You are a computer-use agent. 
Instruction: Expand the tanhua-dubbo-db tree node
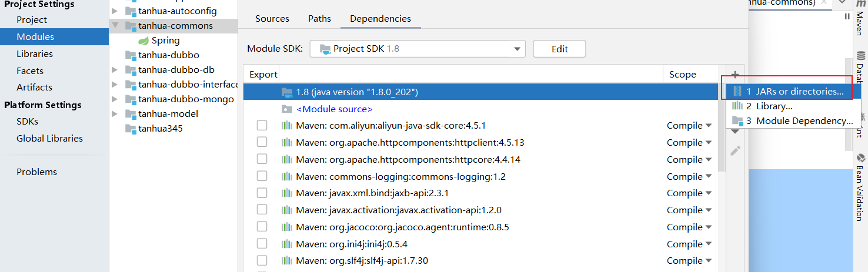click(x=115, y=69)
